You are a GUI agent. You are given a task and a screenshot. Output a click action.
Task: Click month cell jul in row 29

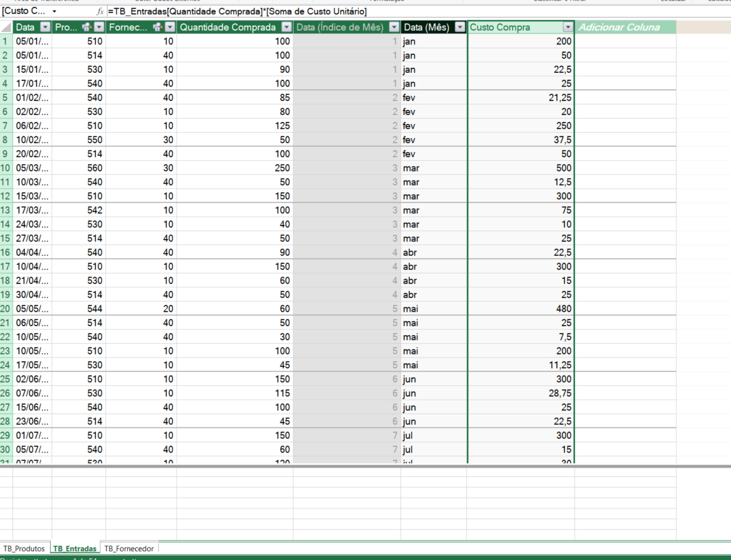pyautogui.click(x=434, y=436)
